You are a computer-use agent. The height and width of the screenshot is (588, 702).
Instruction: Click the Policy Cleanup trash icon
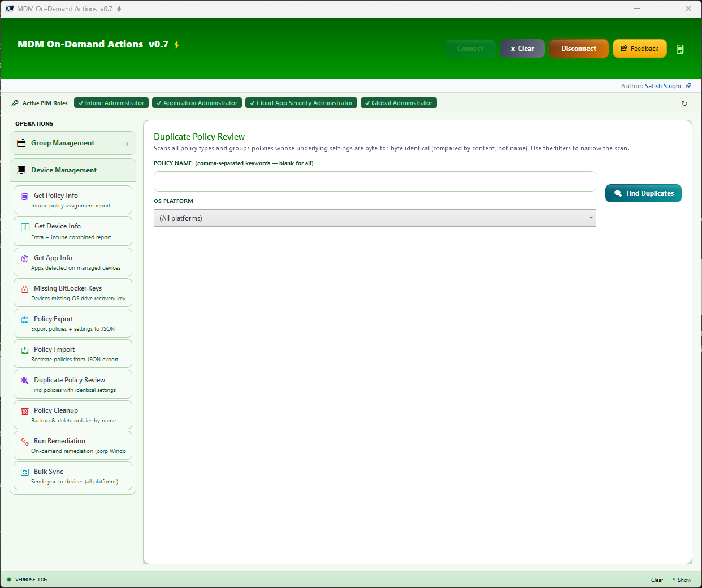(25, 411)
